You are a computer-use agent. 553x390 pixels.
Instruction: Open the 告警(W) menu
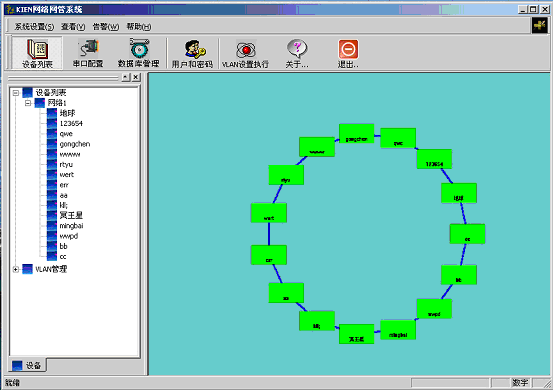click(105, 26)
